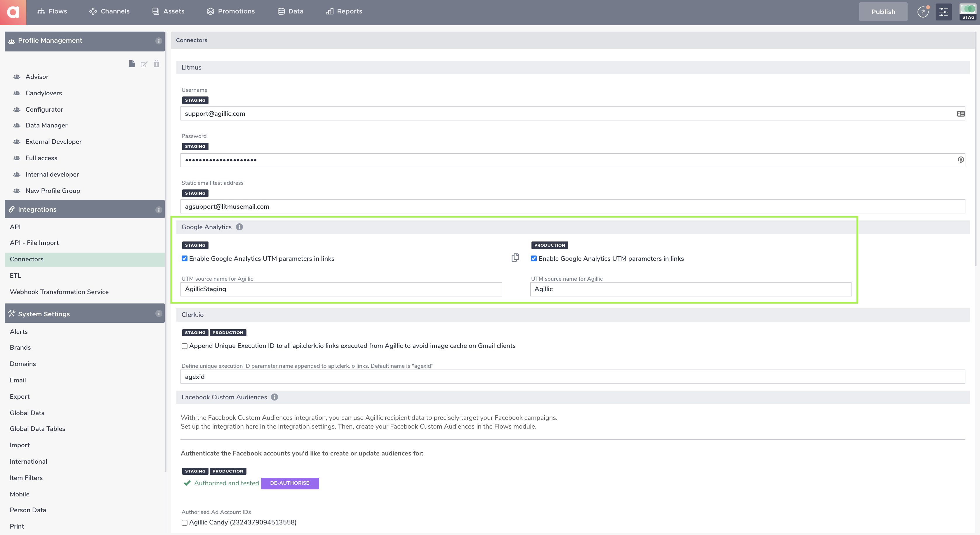Copy staging Google Analytics settings to production
Screen dimensions: 980x535
(x=515, y=258)
